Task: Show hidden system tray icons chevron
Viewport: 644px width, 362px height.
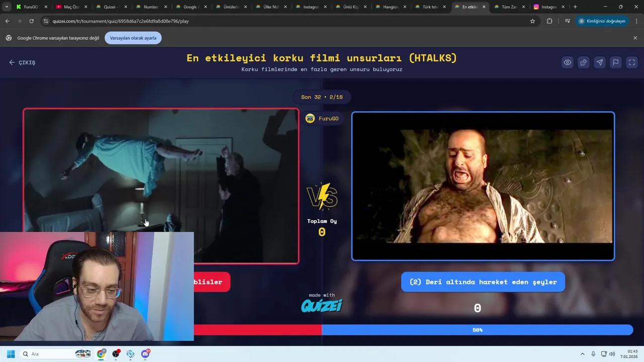Action: click(x=583, y=354)
